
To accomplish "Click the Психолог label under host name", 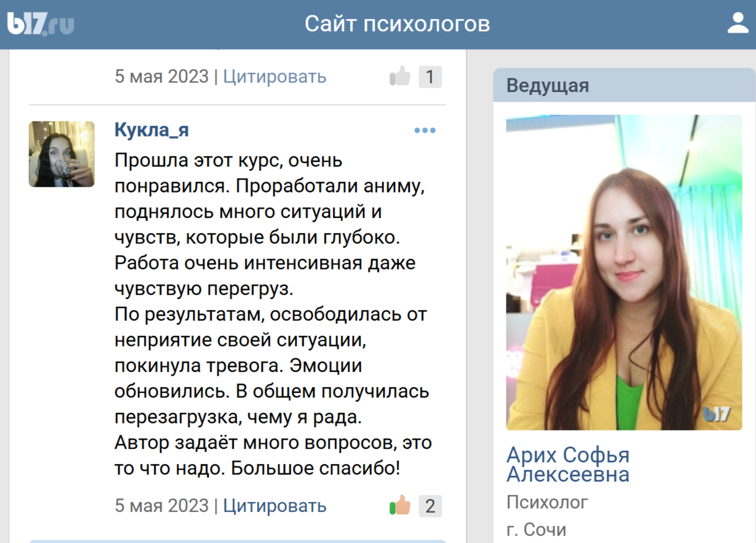I will click(547, 502).
